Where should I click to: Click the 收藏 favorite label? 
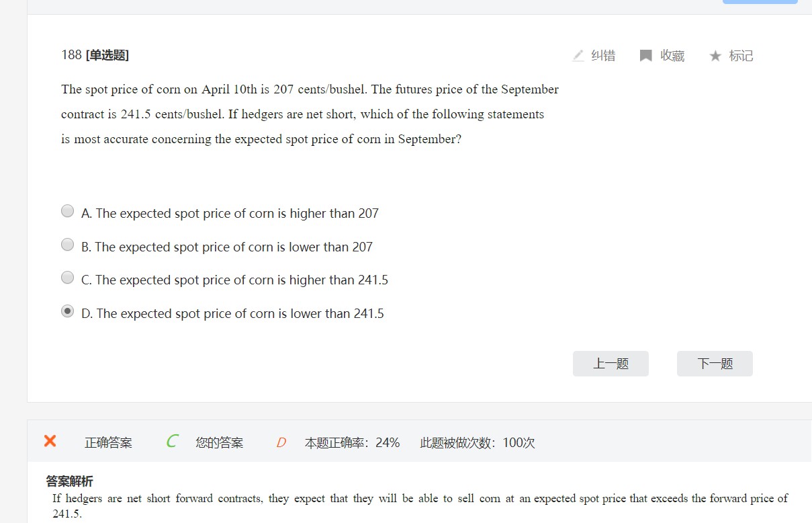pos(672,56)
